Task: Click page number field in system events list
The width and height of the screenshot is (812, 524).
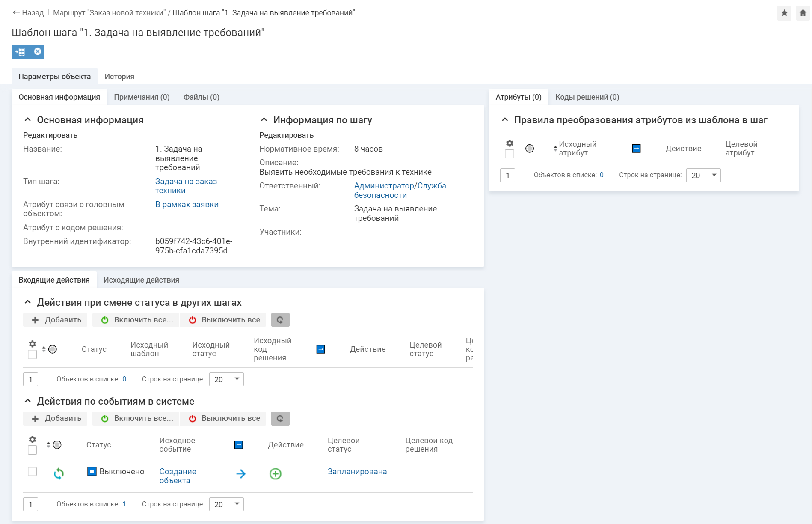Action: click(x=30, y=504)
